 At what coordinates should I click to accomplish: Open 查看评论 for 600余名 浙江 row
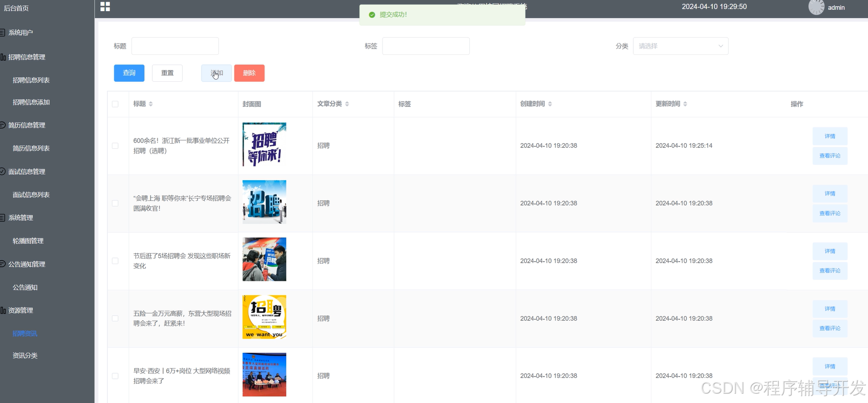(x=830, y=156)
